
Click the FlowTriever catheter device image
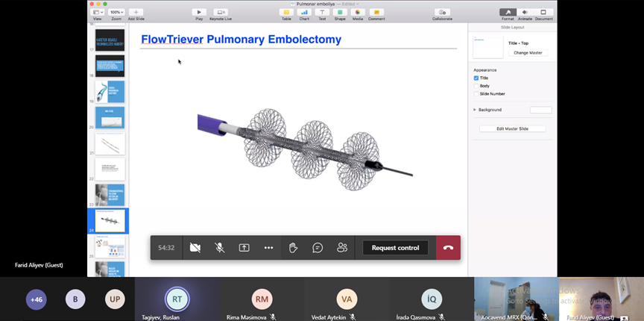[305, 149]
